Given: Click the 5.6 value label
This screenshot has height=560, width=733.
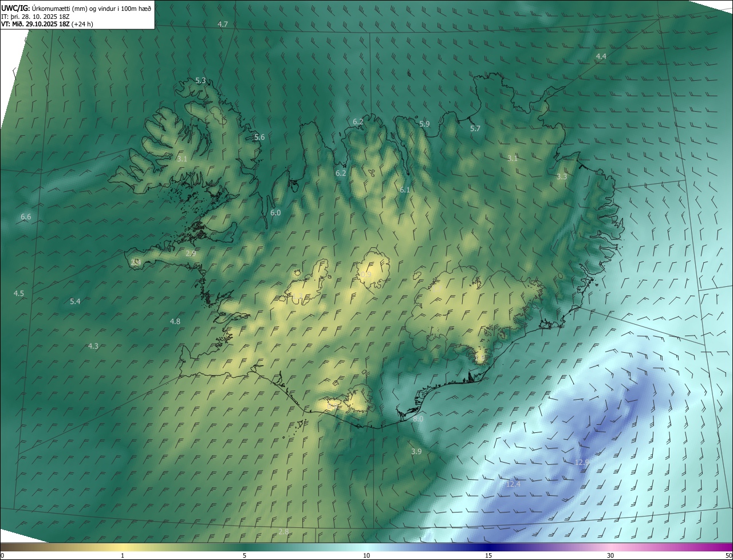Looking at the screenshot, I should 259,137.
